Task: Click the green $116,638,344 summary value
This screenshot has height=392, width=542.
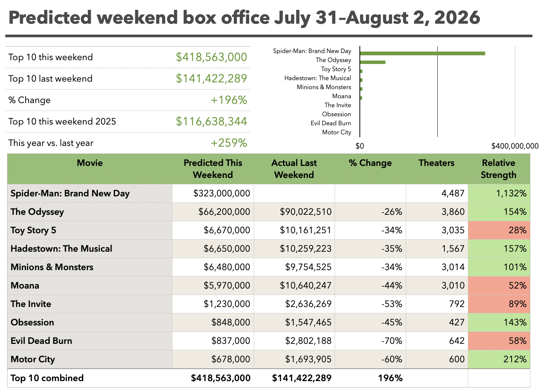Action: [212, 122]
